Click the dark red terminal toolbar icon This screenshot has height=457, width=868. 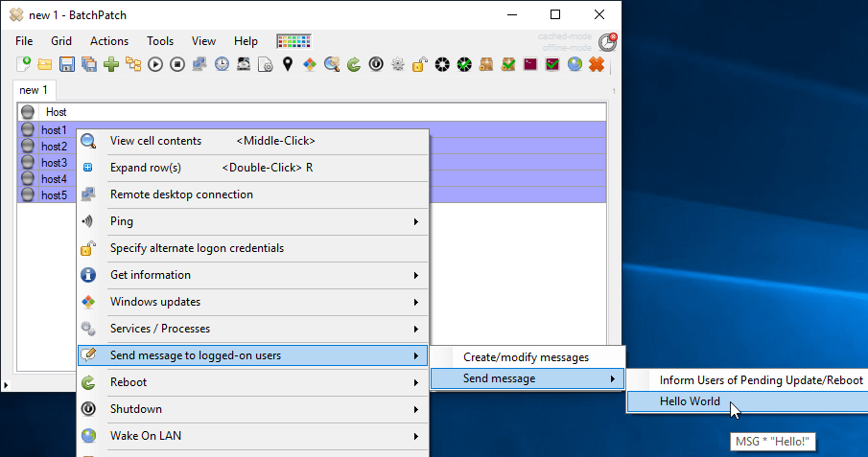tap(530, 64)
